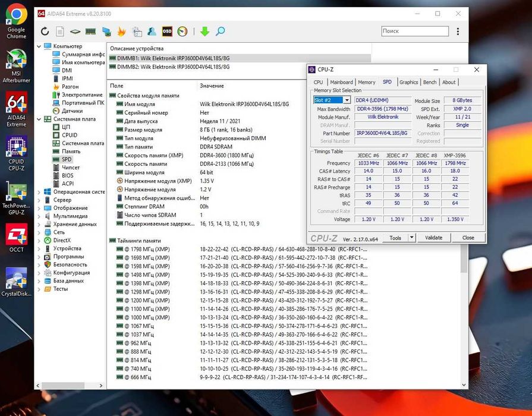
Task: Open the Report page icon in AIDA64 toolbar
Action: click(x=59, y=31)
